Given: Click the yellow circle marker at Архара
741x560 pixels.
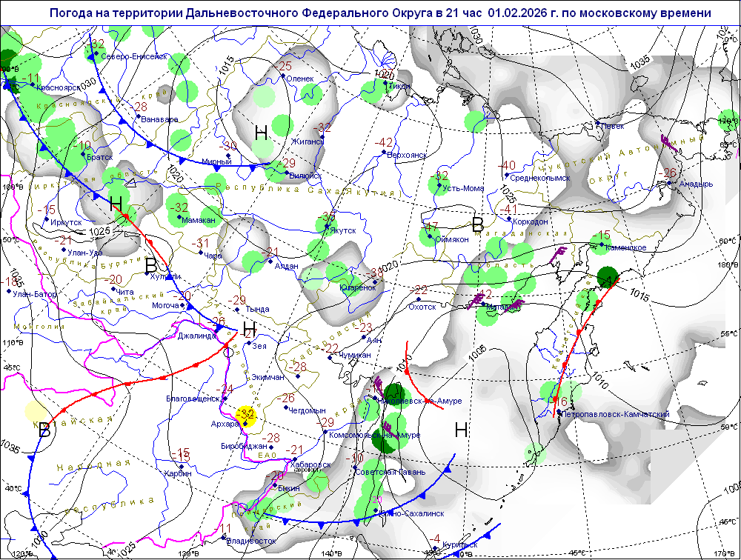Looking at the screenshot, I should (245, 417).
